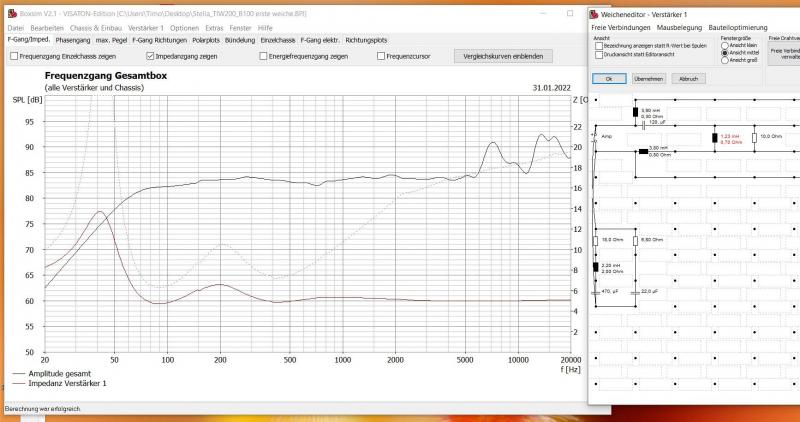Select the 10.0 Ohm resistor symbol
The image size is (800, 422).
coord(754,138)
